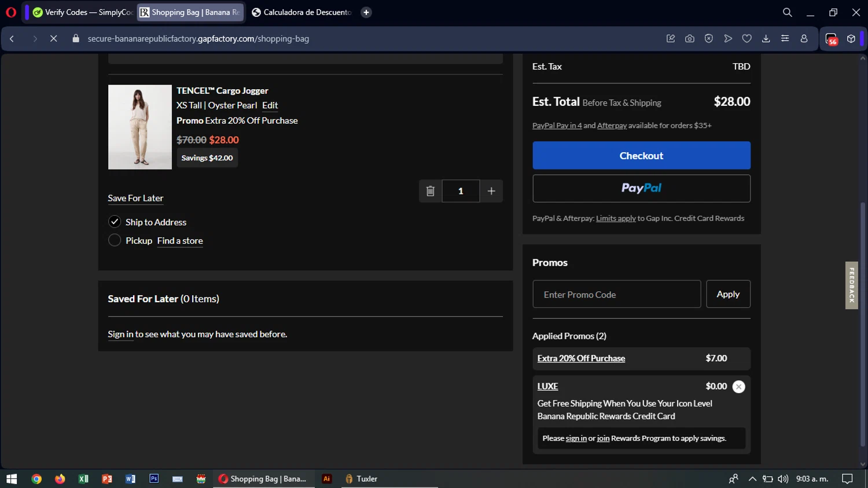Open the browser profile account icon
Screen dimensions: 868x488
coord(804,39)
